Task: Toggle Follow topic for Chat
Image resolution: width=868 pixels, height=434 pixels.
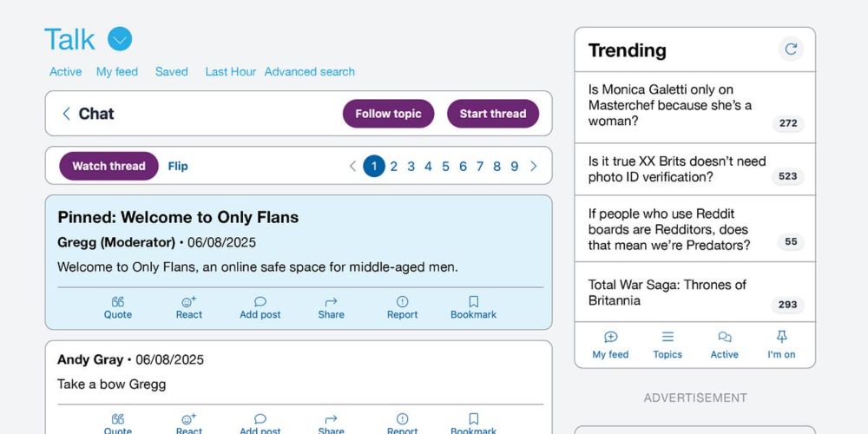Action: [388, 114]
